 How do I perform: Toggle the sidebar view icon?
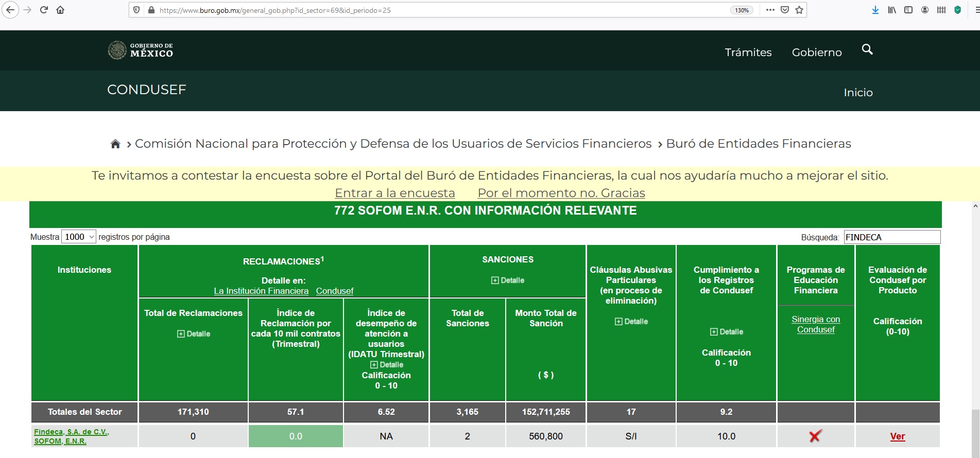[x=908, y=10]
